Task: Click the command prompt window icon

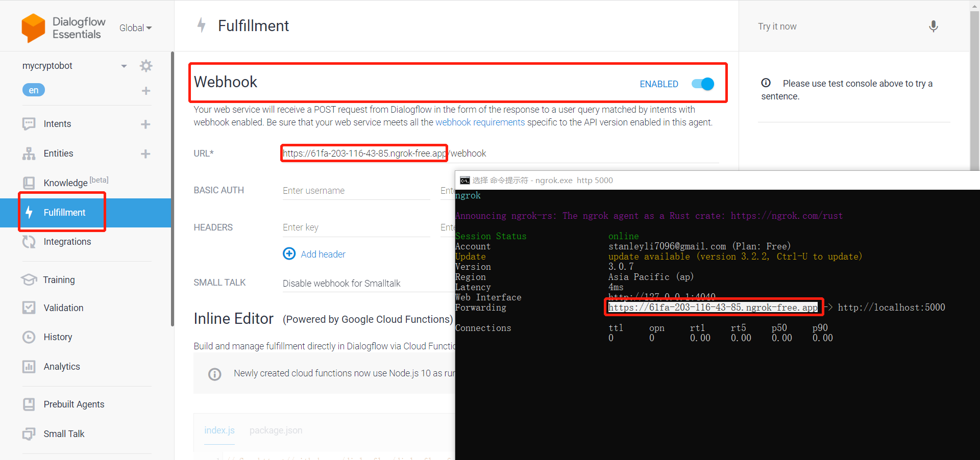Action: click(x=465, y=181)
